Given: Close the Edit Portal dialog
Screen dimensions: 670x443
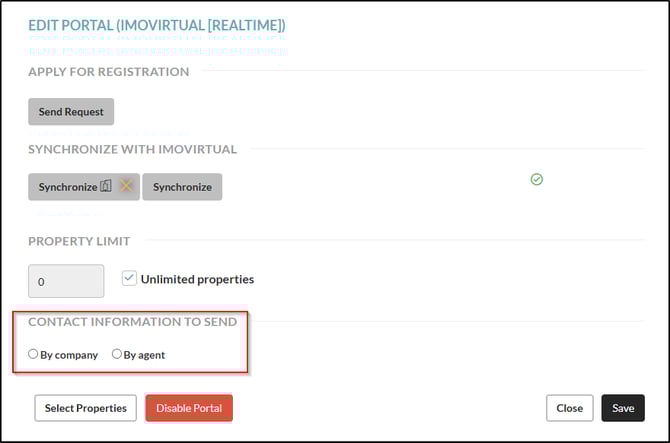Looking at the screenshot, I should tap(570, 408).
